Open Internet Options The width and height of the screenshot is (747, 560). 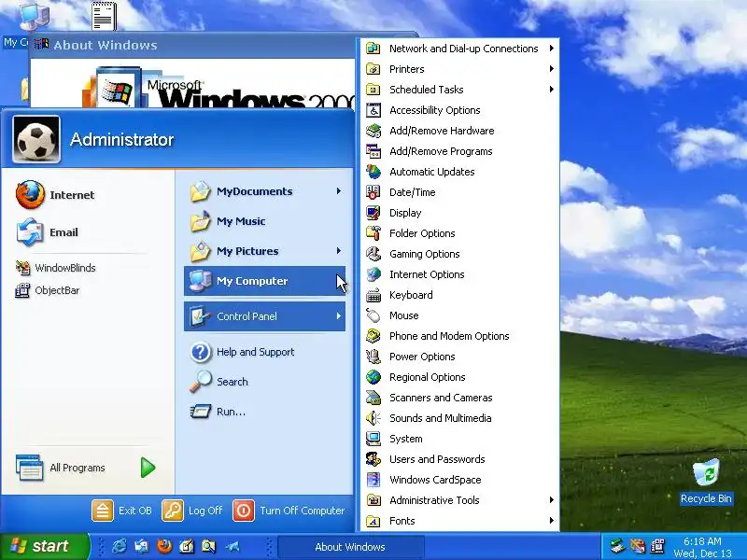[x=459, y=274]
